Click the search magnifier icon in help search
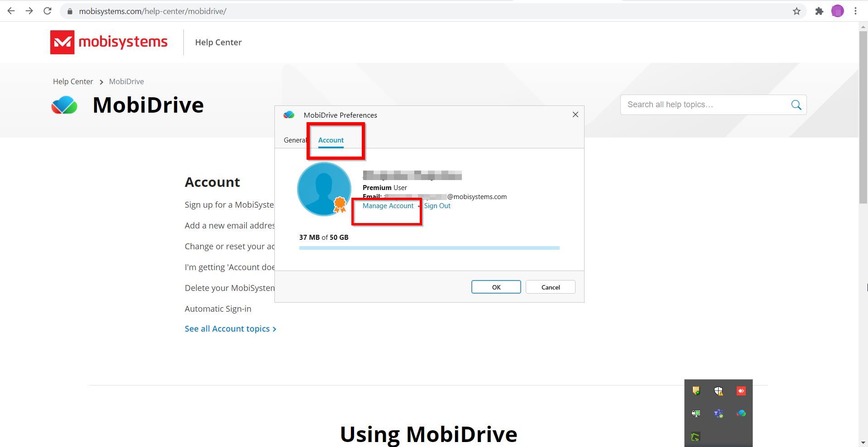 (796, 105)
